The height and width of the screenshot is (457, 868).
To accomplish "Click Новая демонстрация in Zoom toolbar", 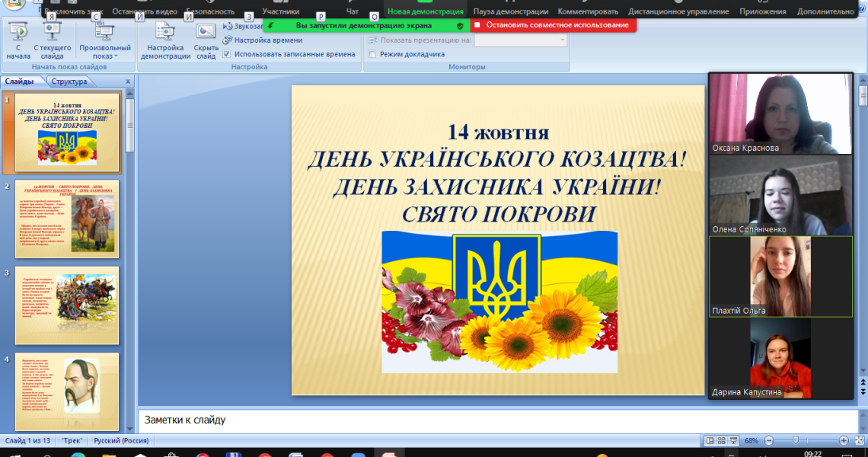I will (x=425, y=10).
